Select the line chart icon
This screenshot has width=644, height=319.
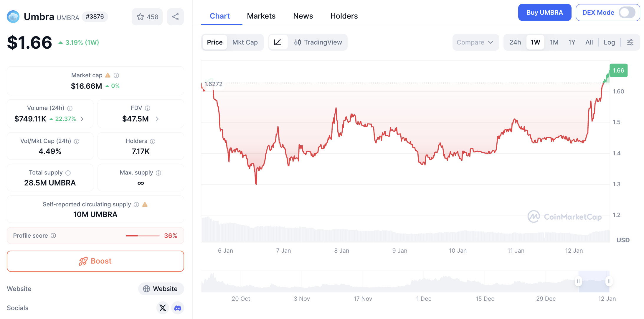278,42
